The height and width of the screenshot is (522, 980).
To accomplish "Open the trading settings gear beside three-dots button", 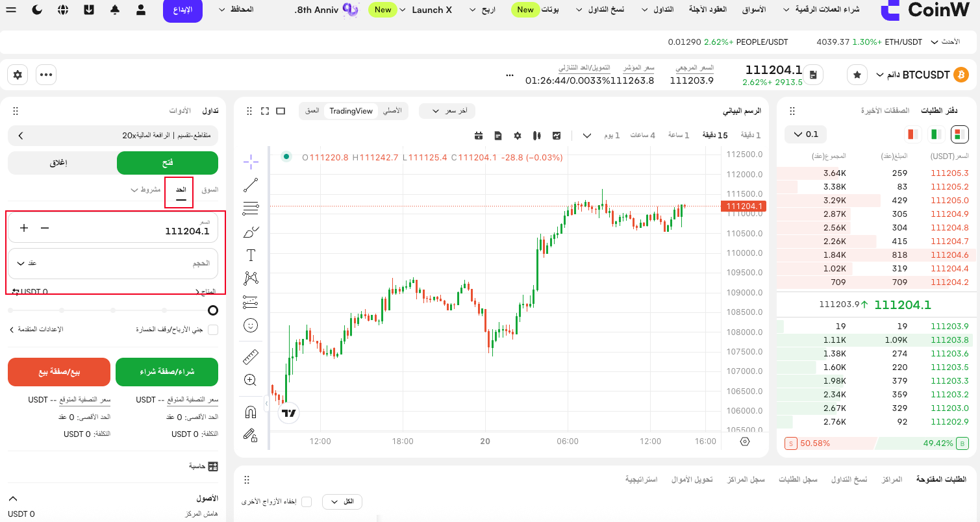I will tap(18, 75).
